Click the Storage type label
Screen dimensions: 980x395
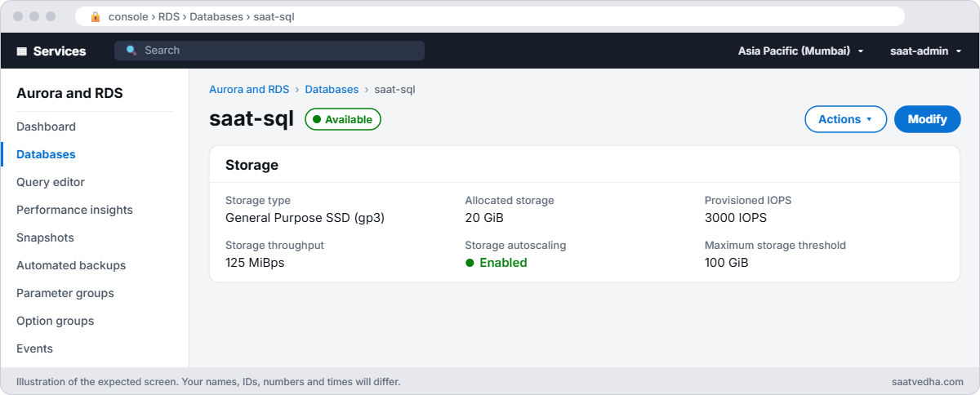click(258, 200)
